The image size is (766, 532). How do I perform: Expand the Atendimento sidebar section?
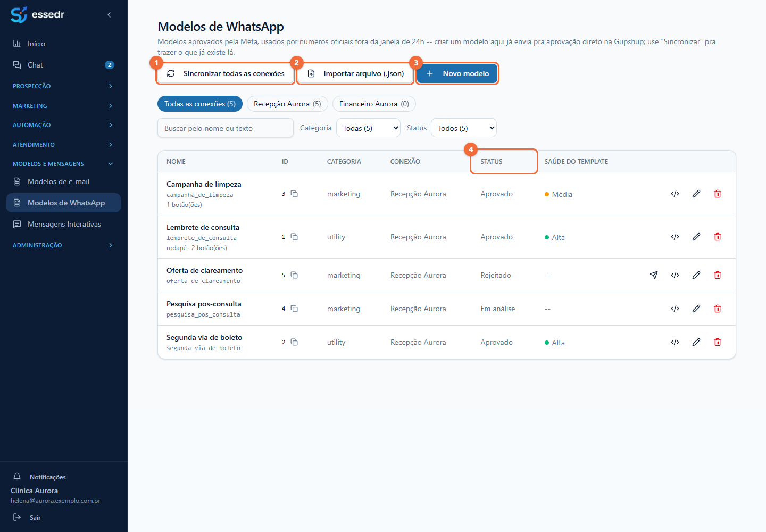pos(63,145)
